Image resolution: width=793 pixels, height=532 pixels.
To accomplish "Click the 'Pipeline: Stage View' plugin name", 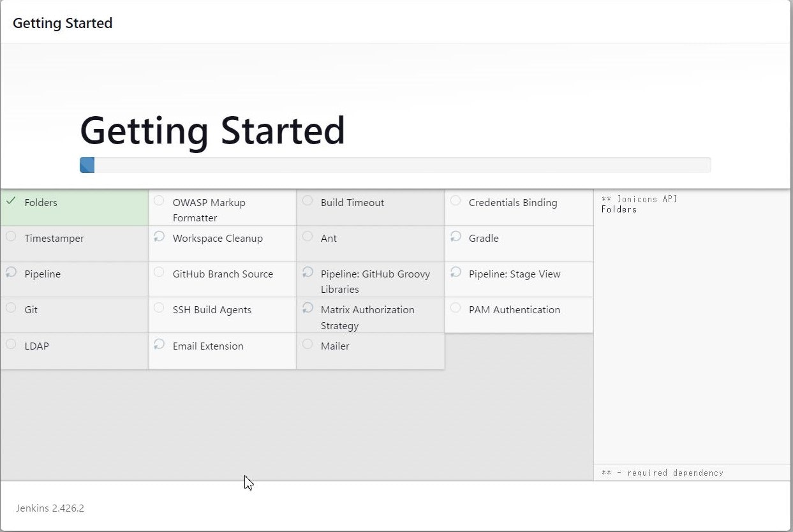I will (x=514, y=274).
